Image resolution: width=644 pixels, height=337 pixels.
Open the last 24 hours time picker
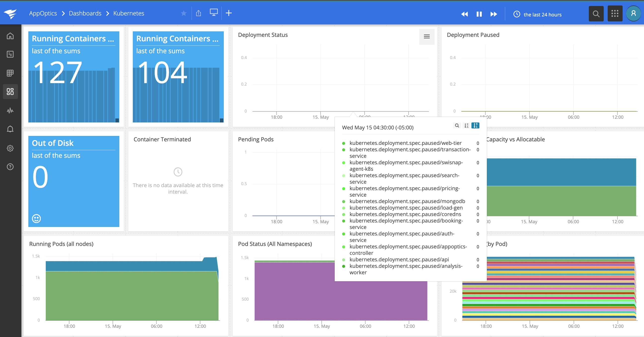coord(538,14)
